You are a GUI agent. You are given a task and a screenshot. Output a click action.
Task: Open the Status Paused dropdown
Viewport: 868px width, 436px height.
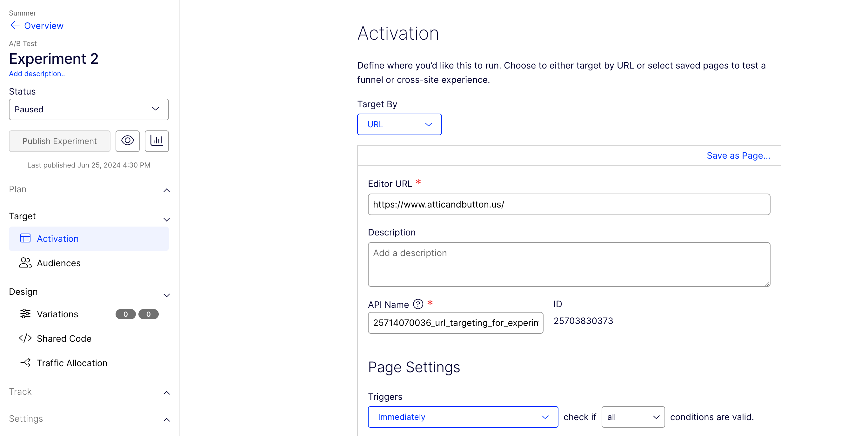click(x=89, y=109)
